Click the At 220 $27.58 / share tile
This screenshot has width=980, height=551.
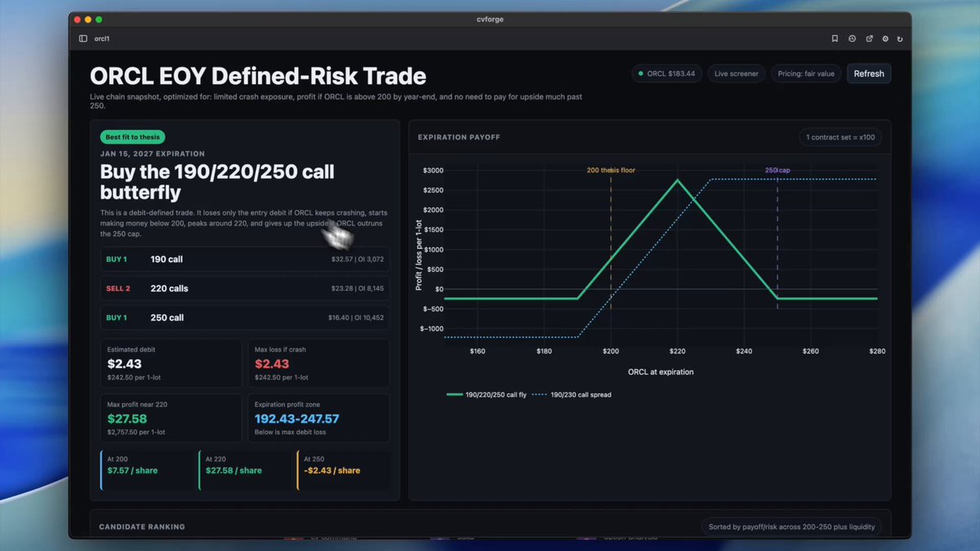point(245,469)
